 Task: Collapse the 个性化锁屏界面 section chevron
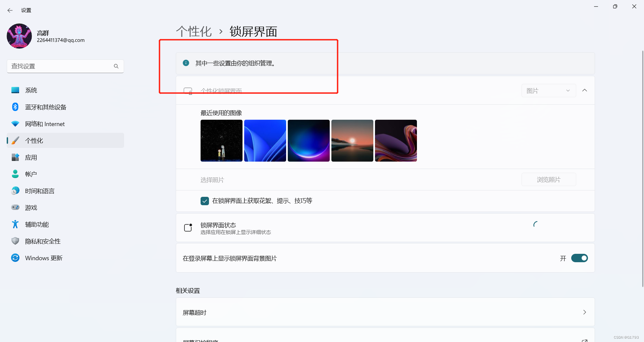pyautogui.click(x=585, y=91)
